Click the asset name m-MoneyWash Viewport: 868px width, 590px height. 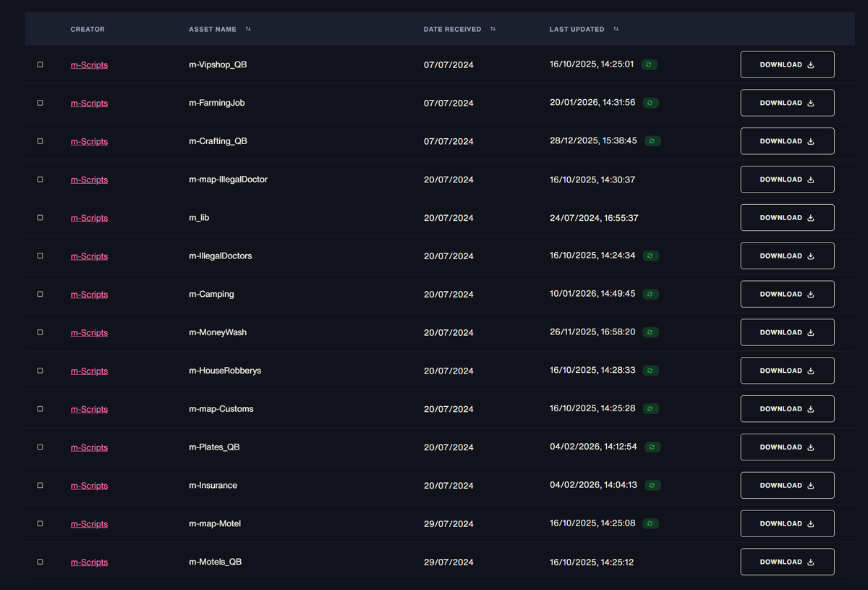[218, 332]
